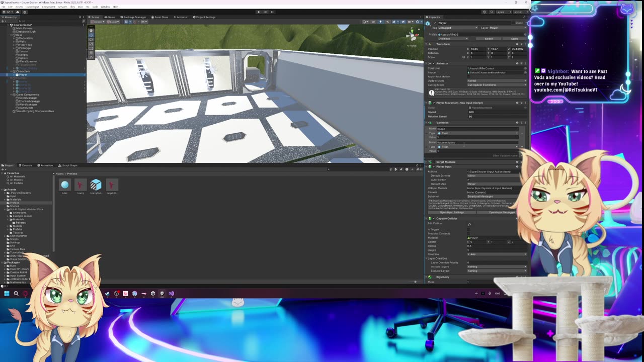Viewport: 644px width, 362px height.
Task: Toggle Is Trigger on Capsule Collider
Action: pyautogui.click(x=469, y=229)
